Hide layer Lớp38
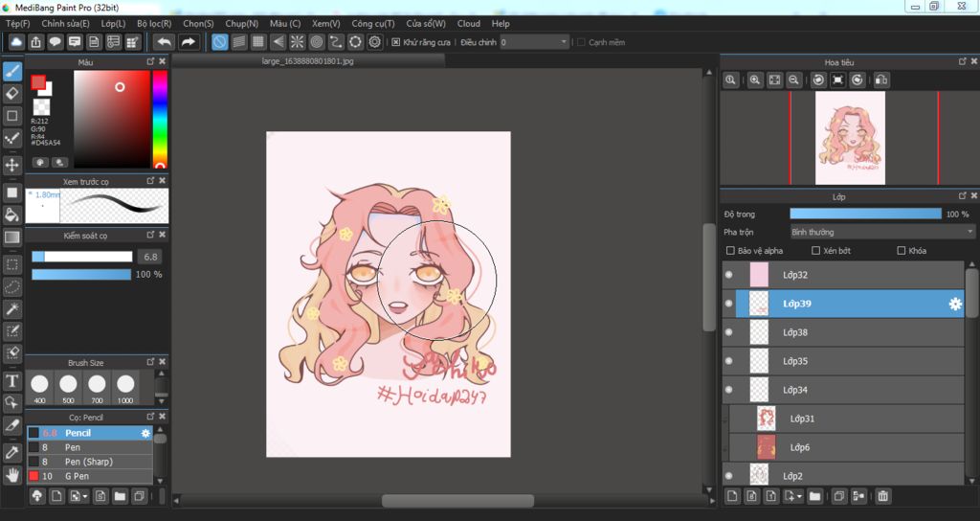Screen dimensions: 980x521 pos(728,332)
